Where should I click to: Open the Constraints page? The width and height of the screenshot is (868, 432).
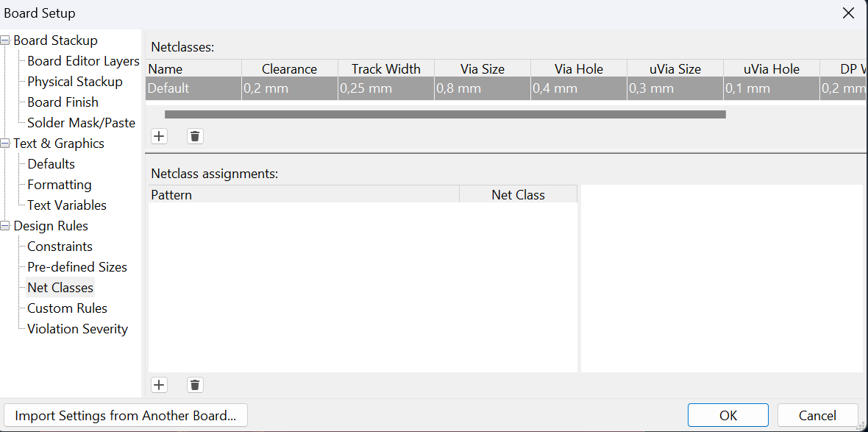[x=60, y=247]
